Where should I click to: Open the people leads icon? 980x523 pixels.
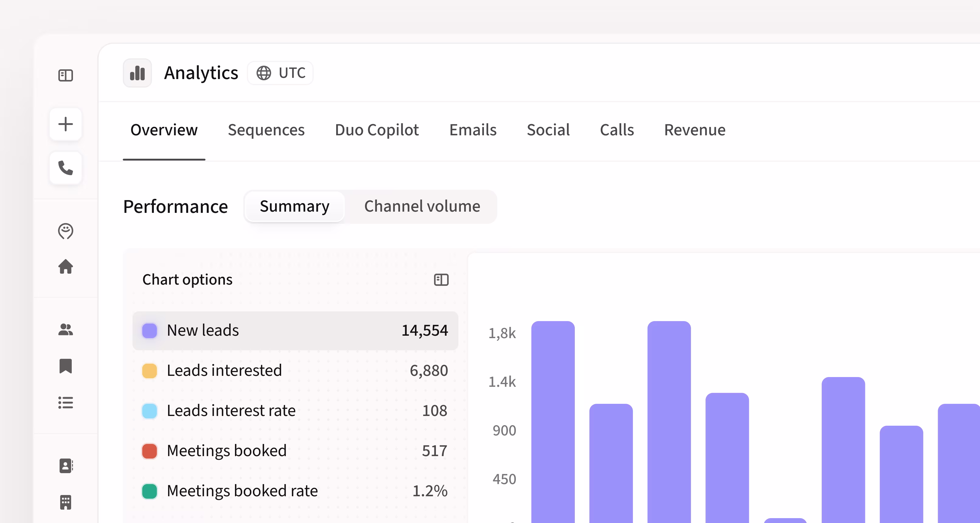pos(65,330)
